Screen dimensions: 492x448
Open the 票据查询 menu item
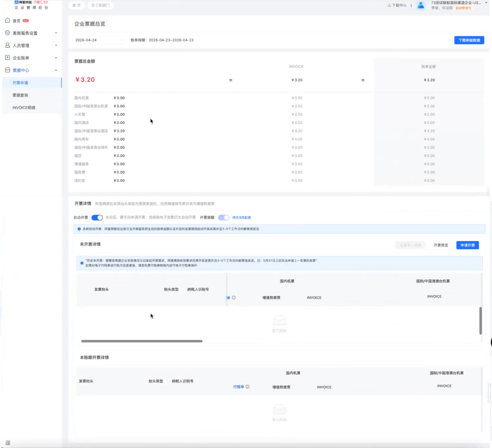(x=20, y=95)
